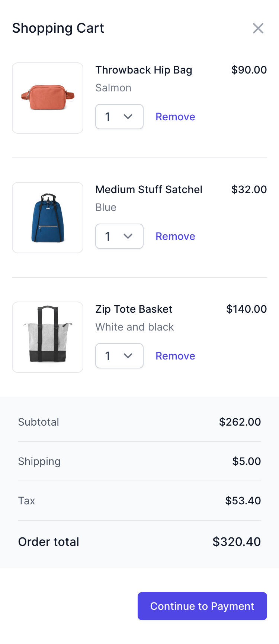Open the blue satchel product image

tap(48, 218)
